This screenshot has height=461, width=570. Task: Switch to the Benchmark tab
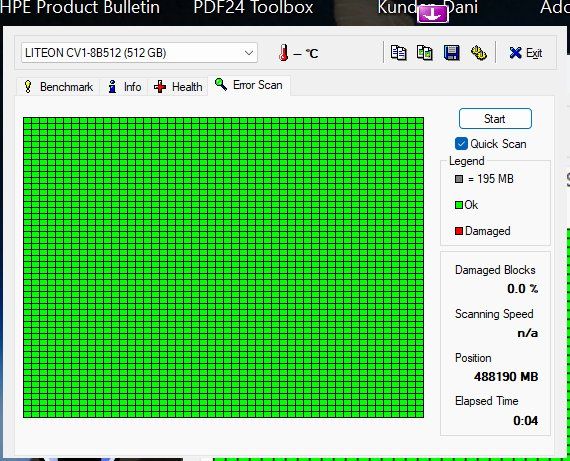58,87
